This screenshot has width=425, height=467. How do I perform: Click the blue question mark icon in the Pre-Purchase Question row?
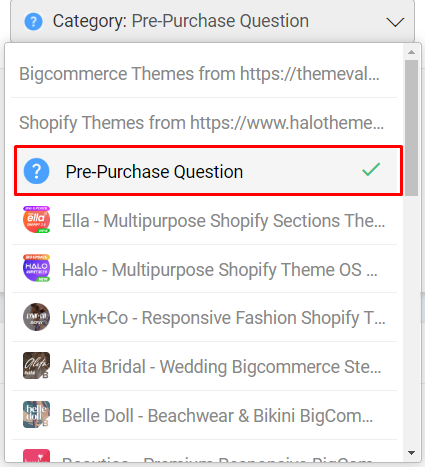coord(36,171)
